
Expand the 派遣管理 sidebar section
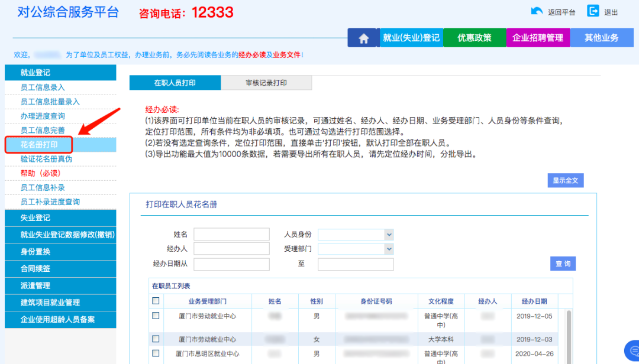click(x=60, y=285)
